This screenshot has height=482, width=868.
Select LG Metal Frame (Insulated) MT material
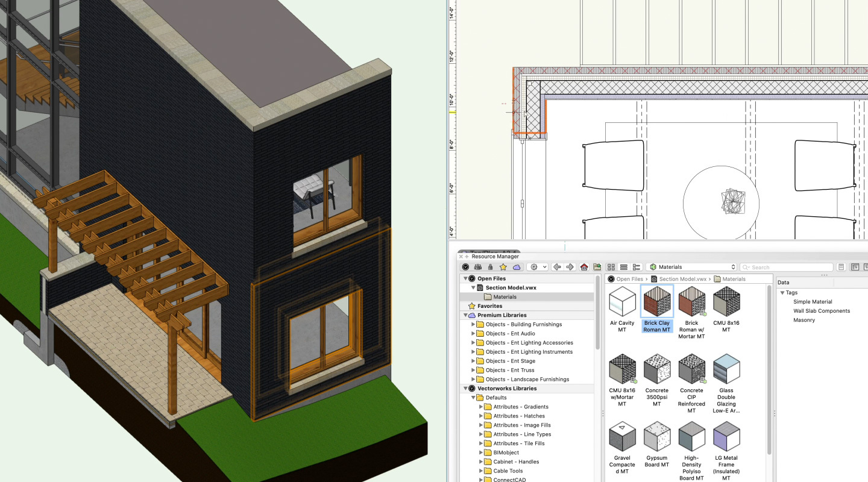[726, 451]
